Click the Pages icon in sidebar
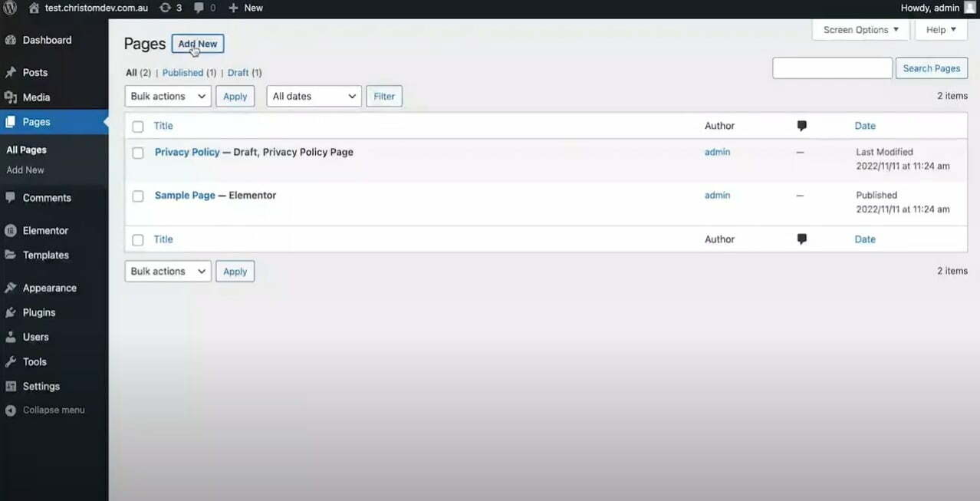Viewport: 980px width, 501px height. point(11,122)
